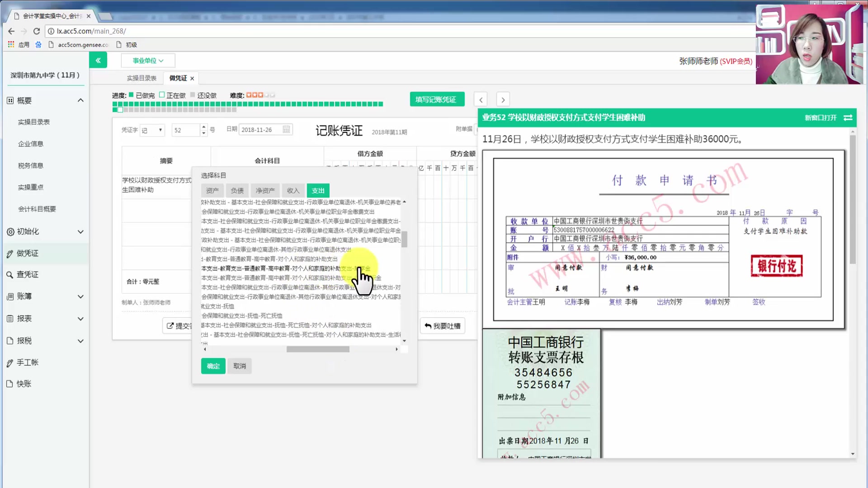This screenshot has width=868, height=488.
Task: Click the 填写记账凭证 green button
Action: pyautogui.click(x=437, y=99)
